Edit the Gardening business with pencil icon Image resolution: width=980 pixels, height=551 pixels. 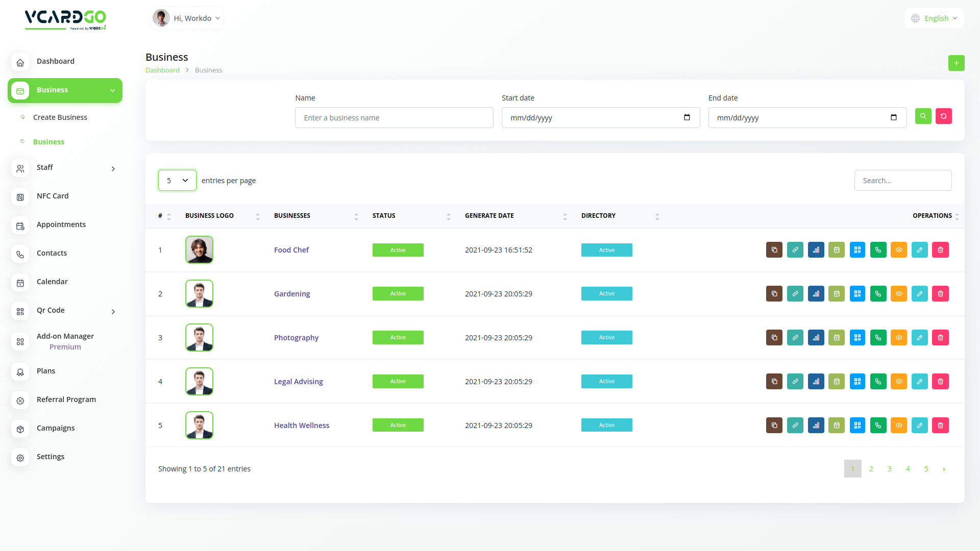pos(919,294)
